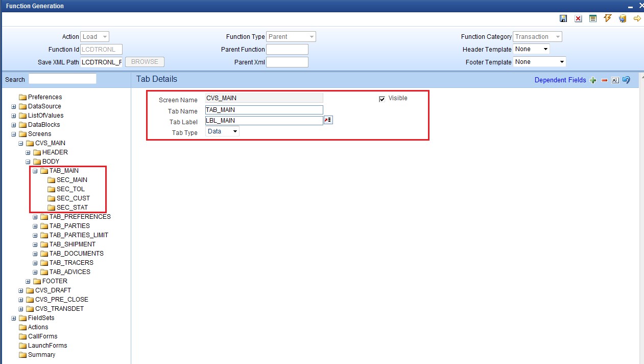Select SEC_STAT in the tree
Screen dimensions: 644x364
pos(72,208)
